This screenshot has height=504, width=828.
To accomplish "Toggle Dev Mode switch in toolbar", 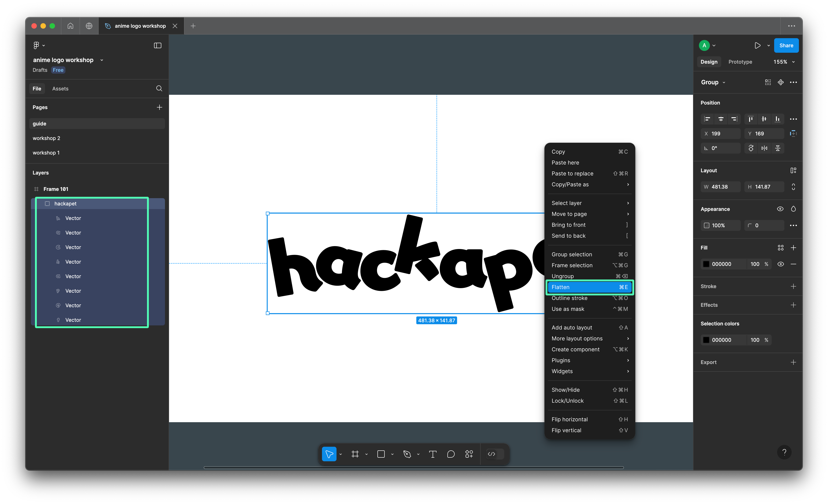I will (x=495, y=454).
